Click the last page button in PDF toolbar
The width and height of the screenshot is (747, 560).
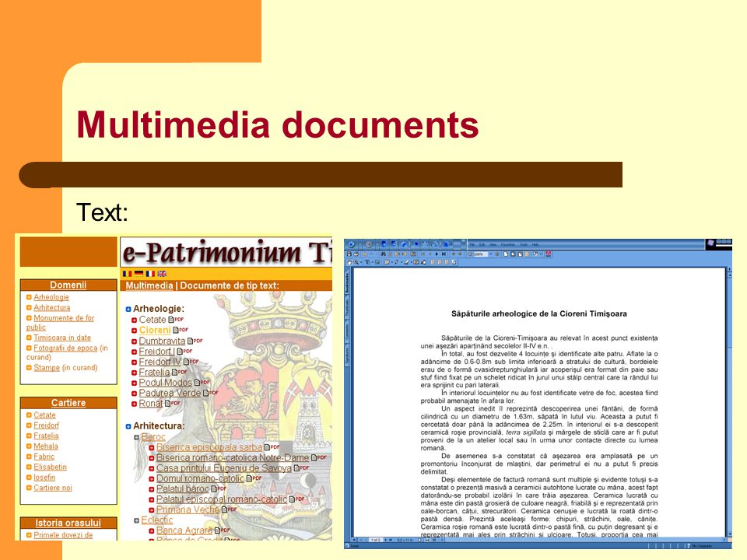444,254
